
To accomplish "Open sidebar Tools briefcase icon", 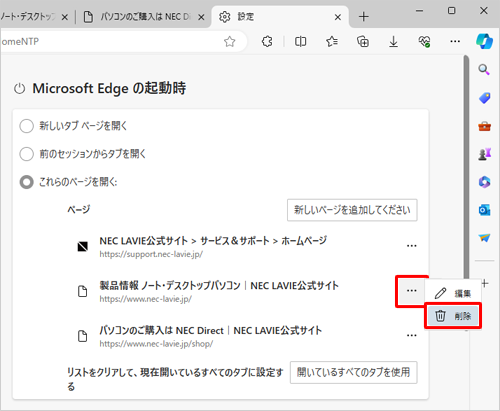I will (x=484, y=126).
